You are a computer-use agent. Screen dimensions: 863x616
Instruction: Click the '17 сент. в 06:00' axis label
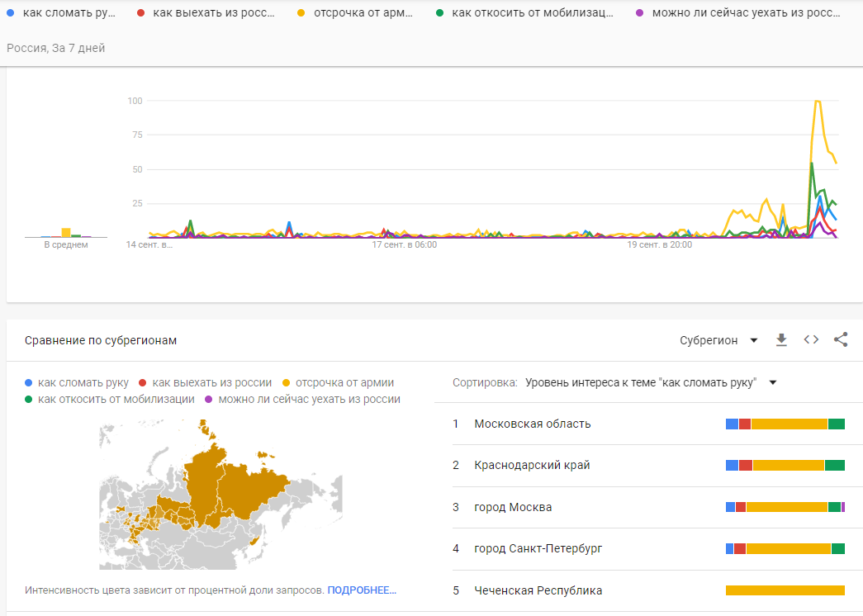(404, 245)
